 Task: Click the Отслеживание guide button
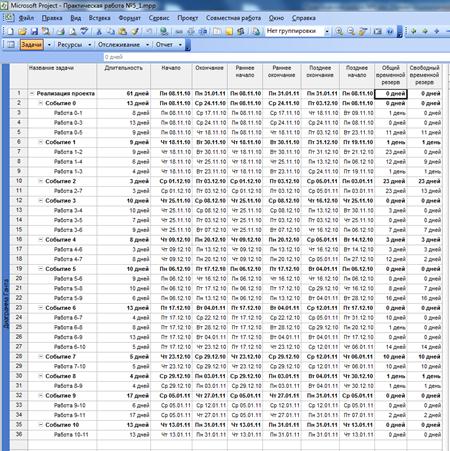[x=119, y=44]
